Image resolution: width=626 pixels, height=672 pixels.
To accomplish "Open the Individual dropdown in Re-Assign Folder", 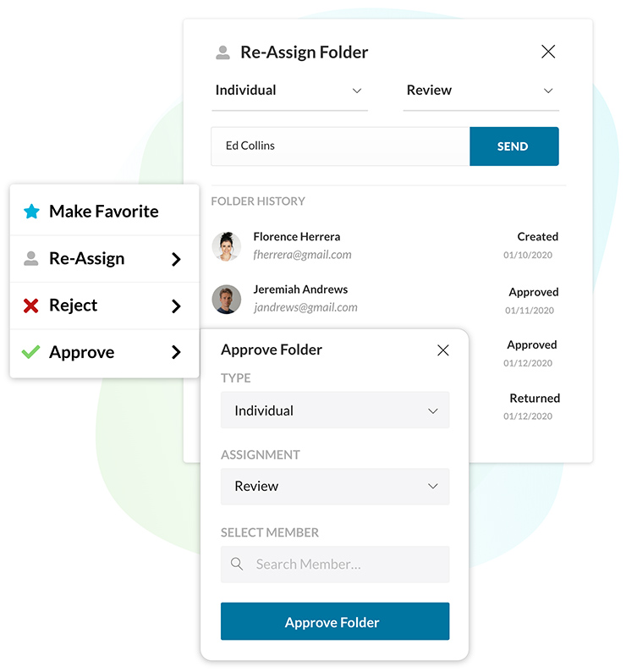I will [288, 91].
